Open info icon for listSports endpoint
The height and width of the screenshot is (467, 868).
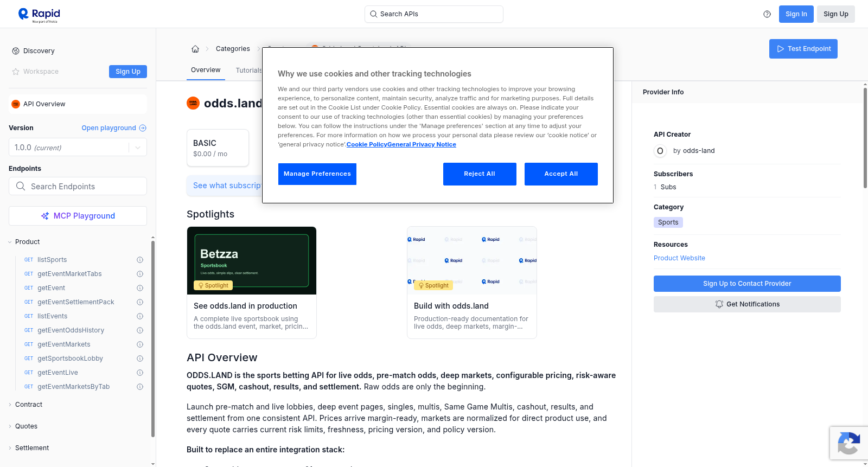tap(140, 260)
